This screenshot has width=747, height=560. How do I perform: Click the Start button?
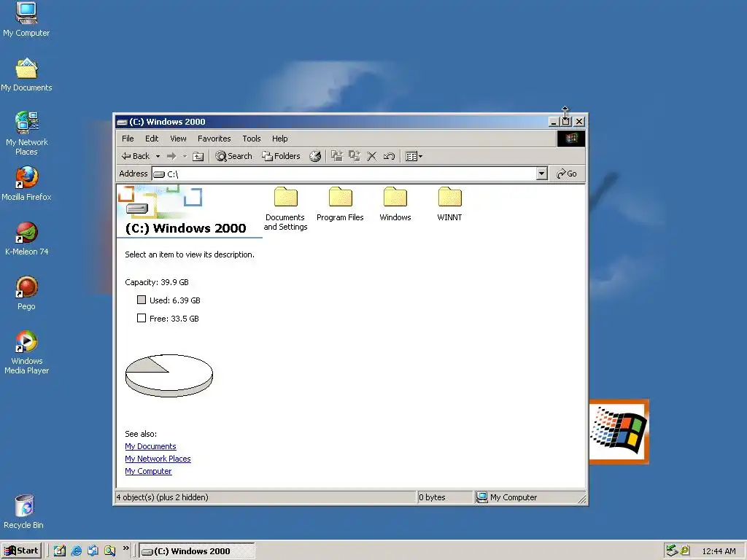pyautogui.click(x=21, y=551)
